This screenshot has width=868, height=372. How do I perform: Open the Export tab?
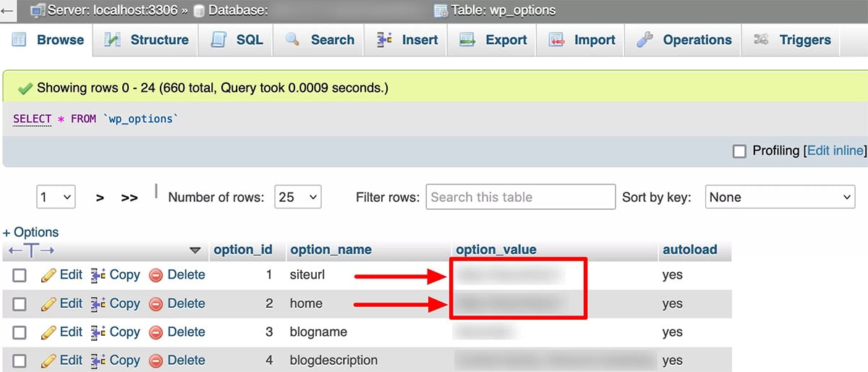click(495, 41)
